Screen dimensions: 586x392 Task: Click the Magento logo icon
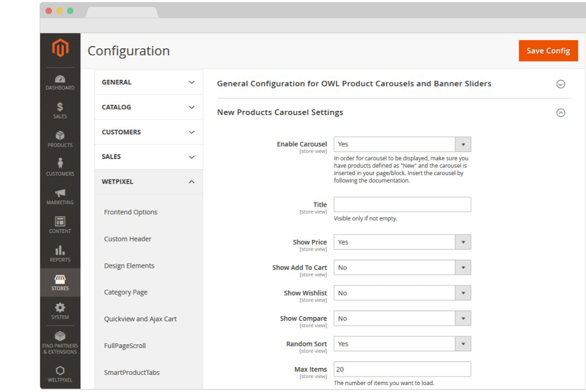(60, 49)
